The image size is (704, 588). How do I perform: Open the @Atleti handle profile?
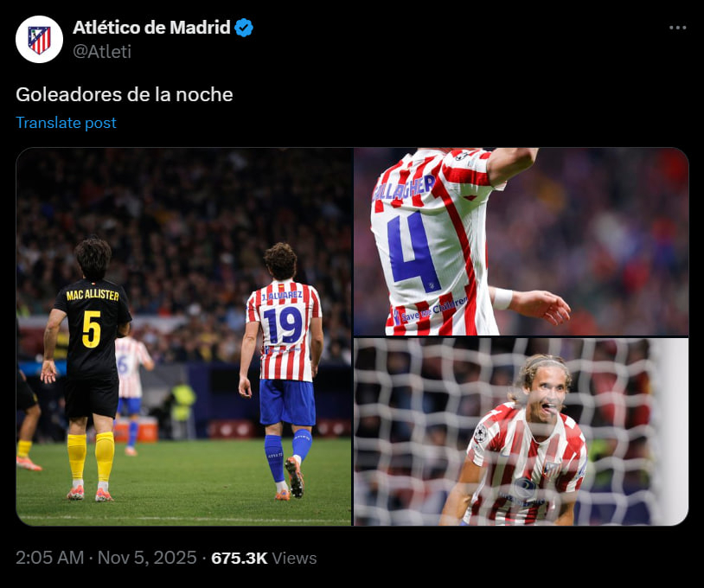coord(102,52)
